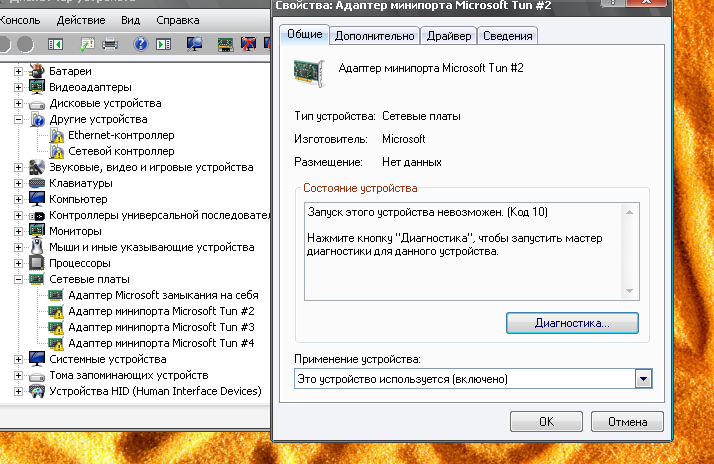This screenshot has width=714, height=464.
Task: Click the Отмена button
Action: [x=627, y=422]
